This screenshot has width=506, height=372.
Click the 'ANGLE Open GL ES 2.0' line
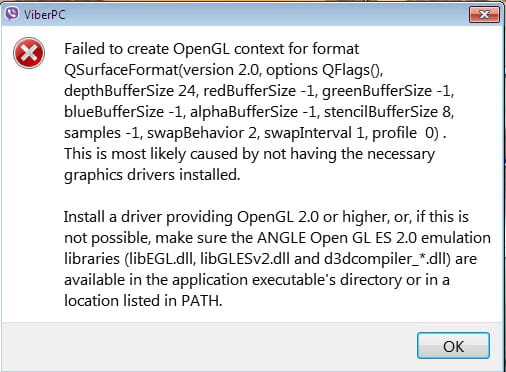click(x=277, y=238)
